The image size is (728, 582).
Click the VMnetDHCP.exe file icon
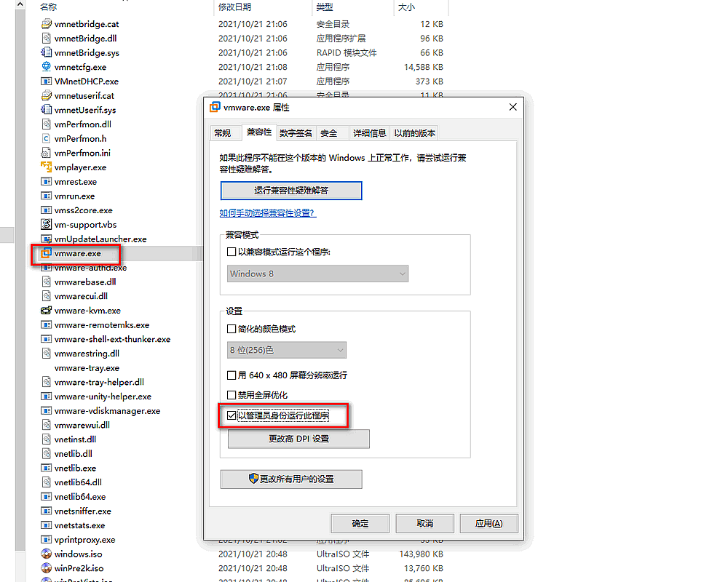pos(47,81)
